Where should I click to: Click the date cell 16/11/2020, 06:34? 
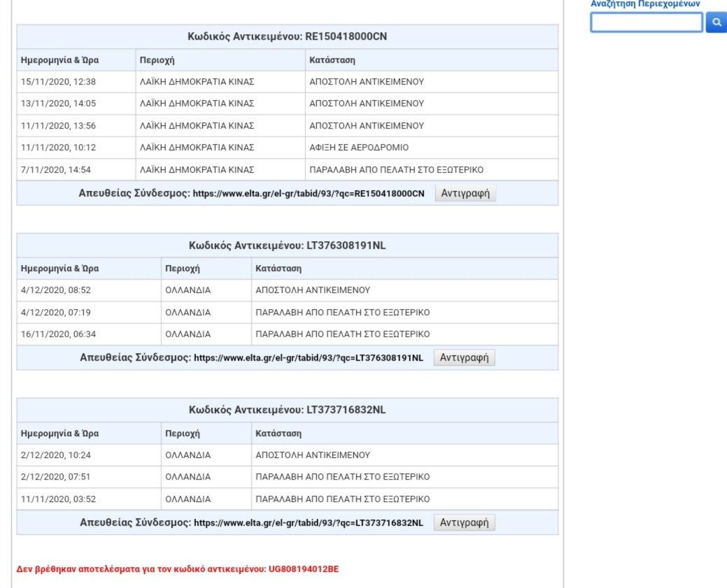click(x=89, y=334)
